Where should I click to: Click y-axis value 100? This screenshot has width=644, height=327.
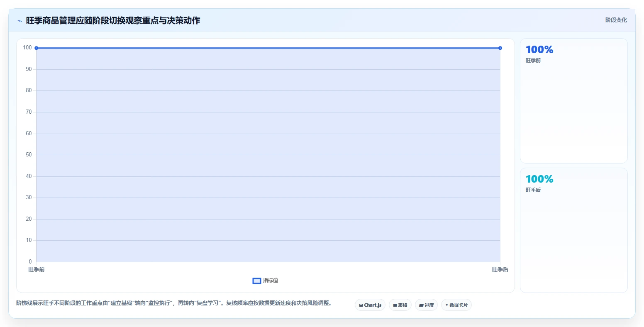point(27,48)
